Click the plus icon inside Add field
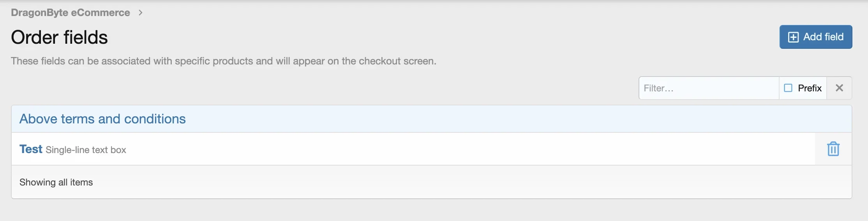The height and width of the screenshot is (221, 868). [x=793, y=37]
